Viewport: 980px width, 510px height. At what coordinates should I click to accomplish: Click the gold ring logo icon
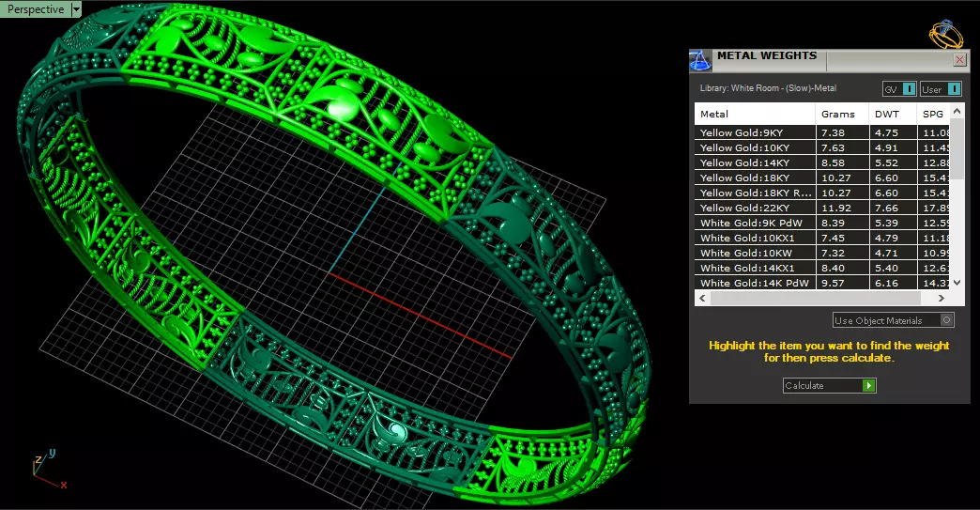click(945, 35)
